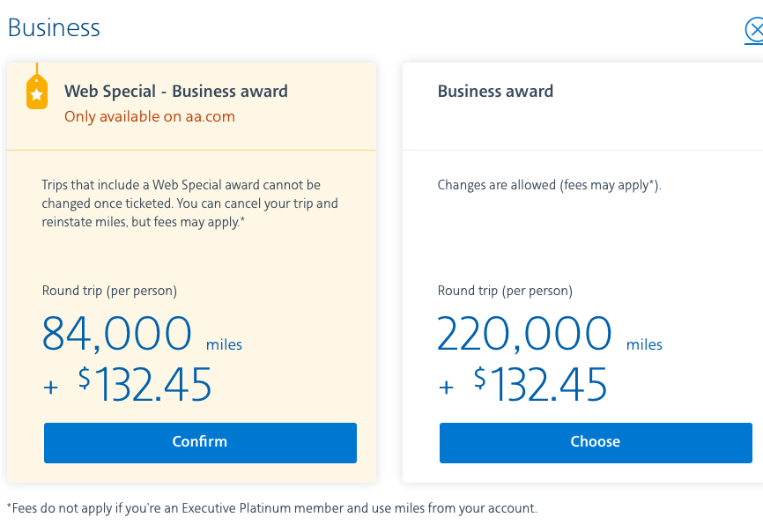The width and height of the screenshot is (763, 532).
Task: Click the 220,000 miles price
Action: click(524, 334)
